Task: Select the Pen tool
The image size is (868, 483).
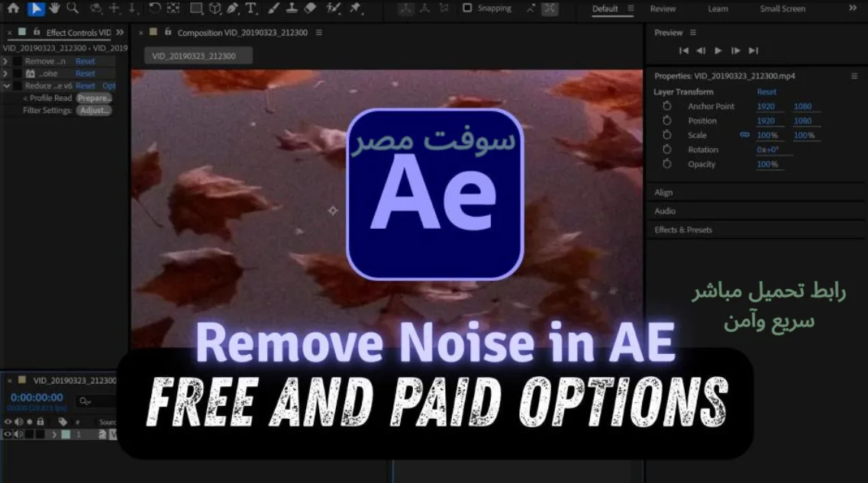Action: coord(233,8)
